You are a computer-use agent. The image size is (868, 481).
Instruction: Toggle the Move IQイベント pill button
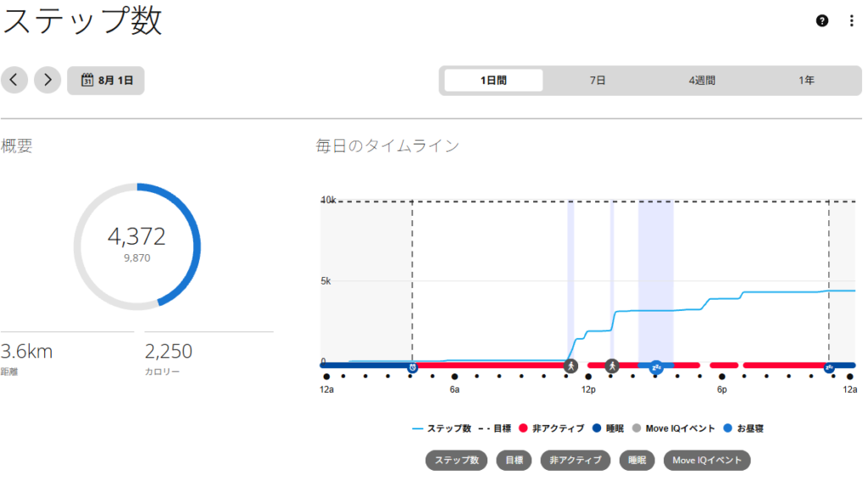(x=707, y=460)
